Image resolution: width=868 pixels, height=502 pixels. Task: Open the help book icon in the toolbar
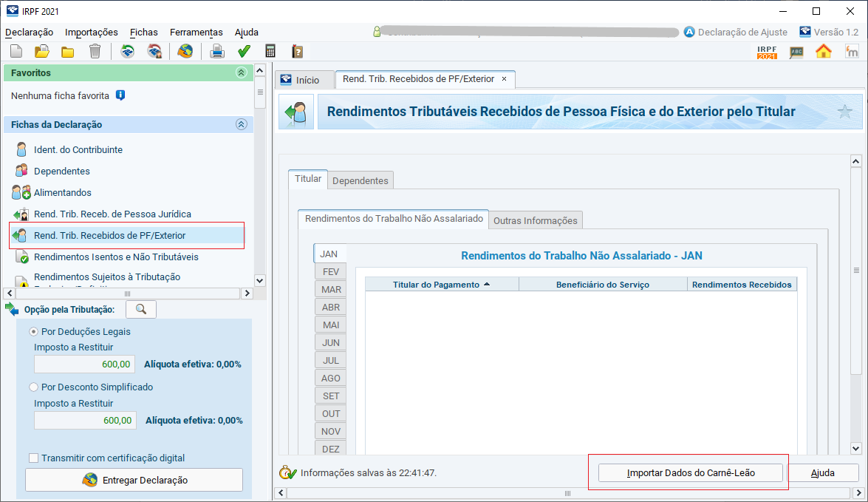(297, 51)
